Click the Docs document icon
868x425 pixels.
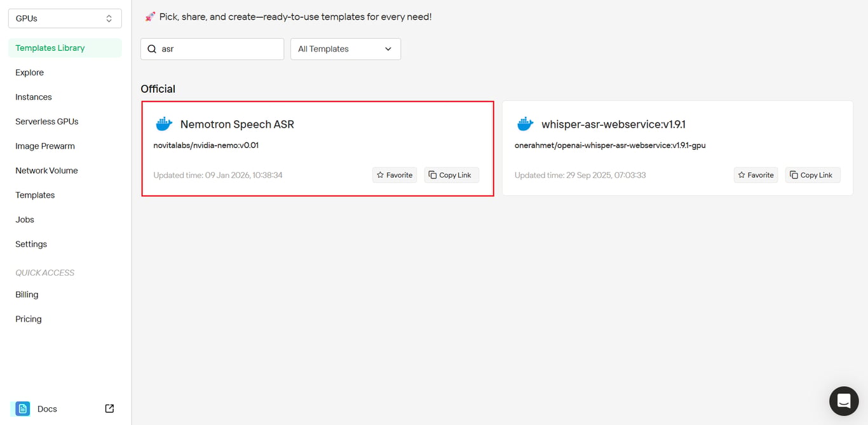pos(23,408)
